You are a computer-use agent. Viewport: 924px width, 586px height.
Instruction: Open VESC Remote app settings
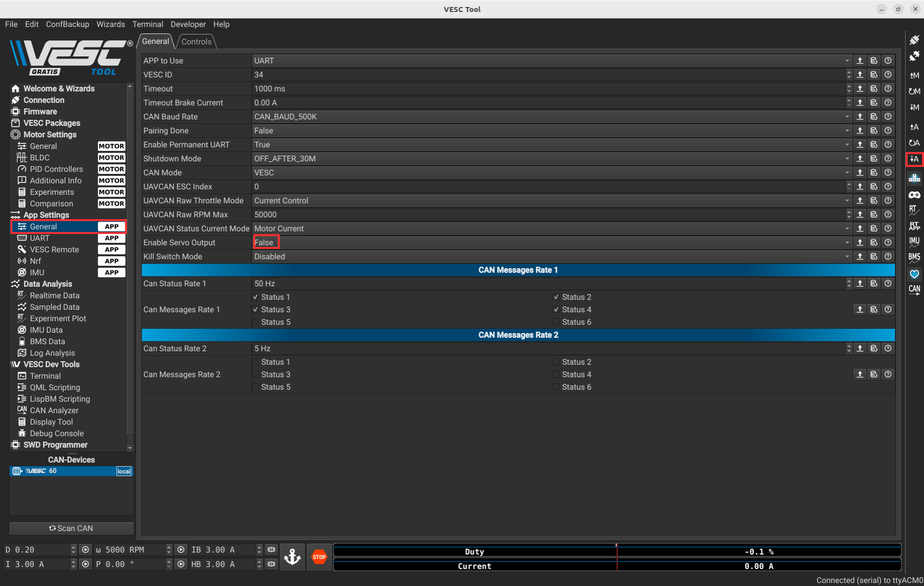54,249
